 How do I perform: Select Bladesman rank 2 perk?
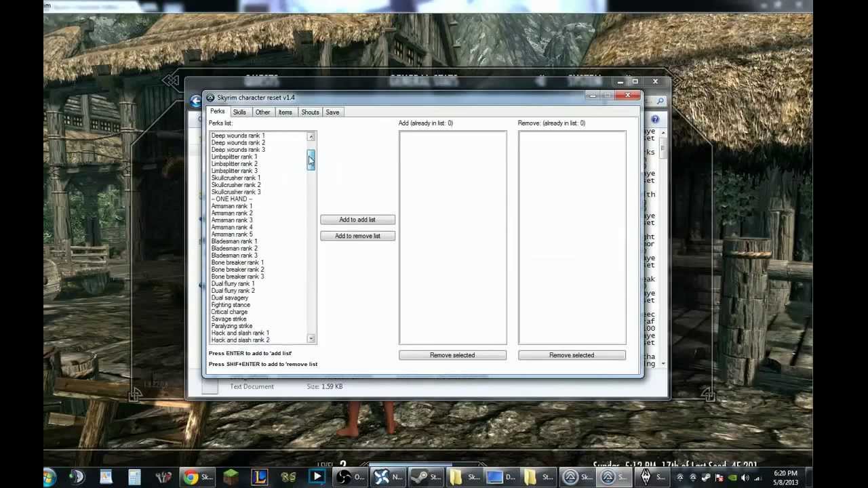pos(234,249)
